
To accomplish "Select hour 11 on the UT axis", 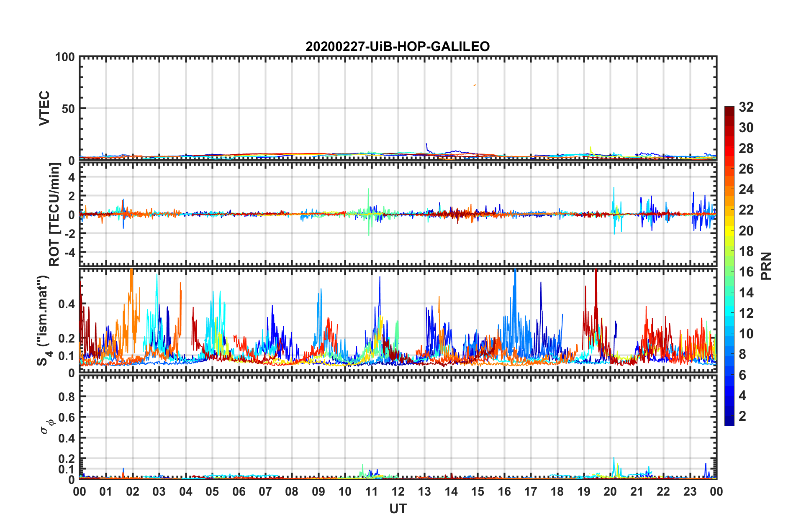I will pos(372,491).
